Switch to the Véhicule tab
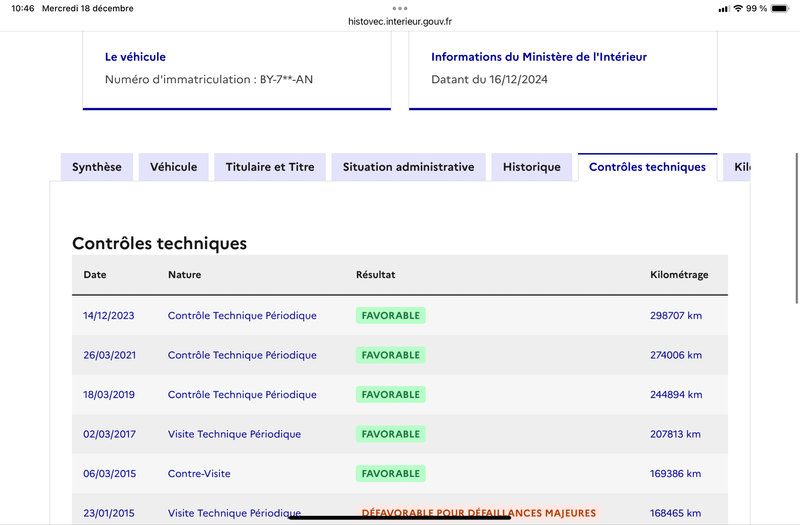Image resolution: width=800 pixels, height=525 pixels. [173, 167]
